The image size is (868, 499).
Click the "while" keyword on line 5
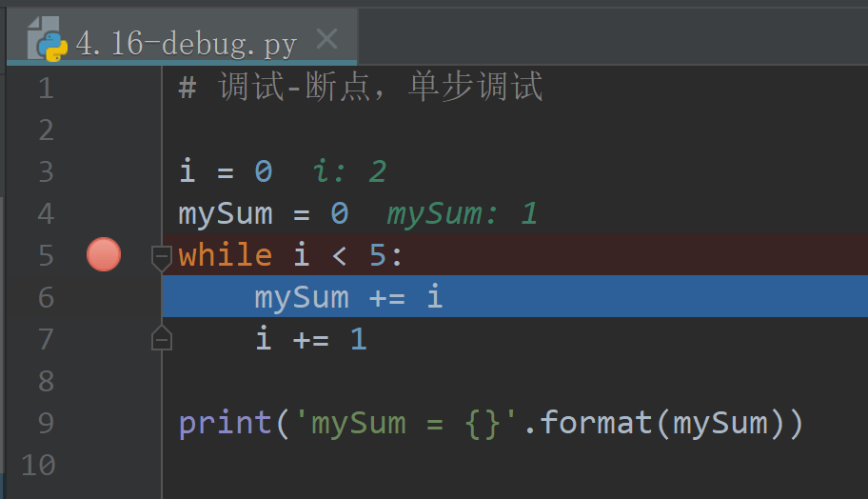pyautogui.click(x=225, y=255)
